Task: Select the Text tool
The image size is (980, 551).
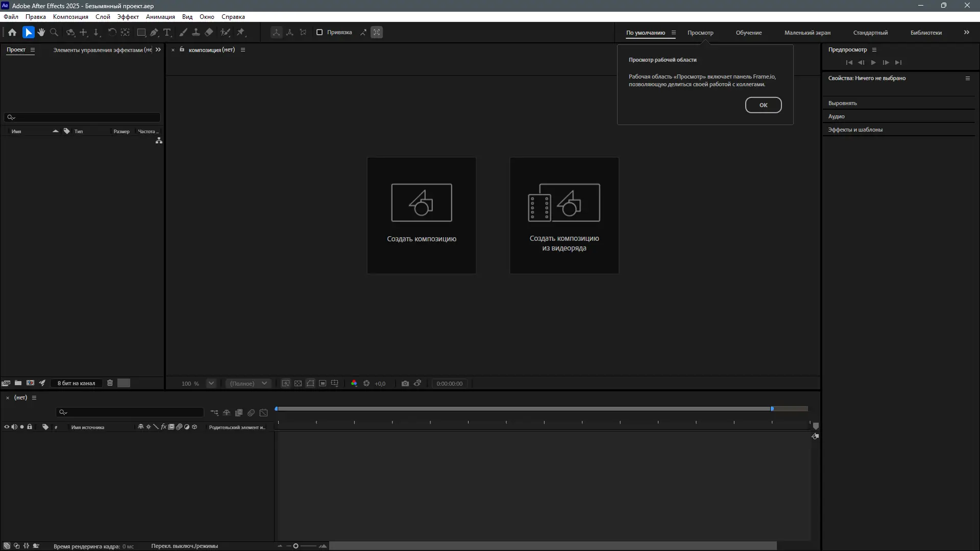Action: coord(167,32)
